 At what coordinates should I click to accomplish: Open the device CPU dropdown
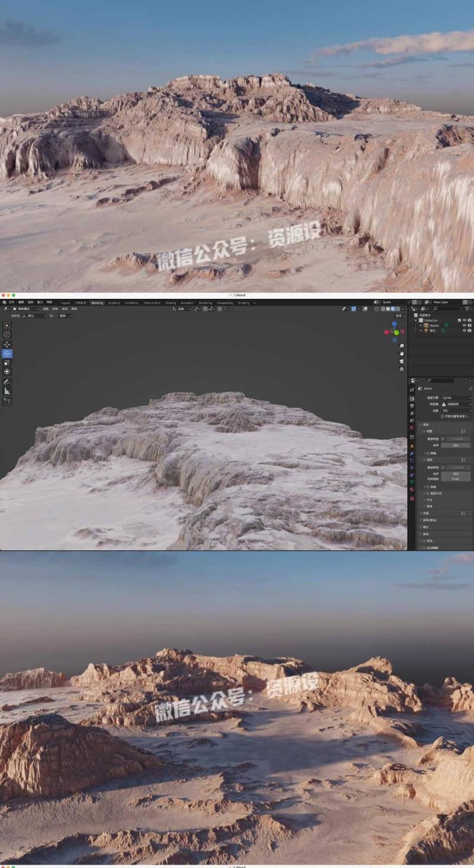[x=456, y=410]
